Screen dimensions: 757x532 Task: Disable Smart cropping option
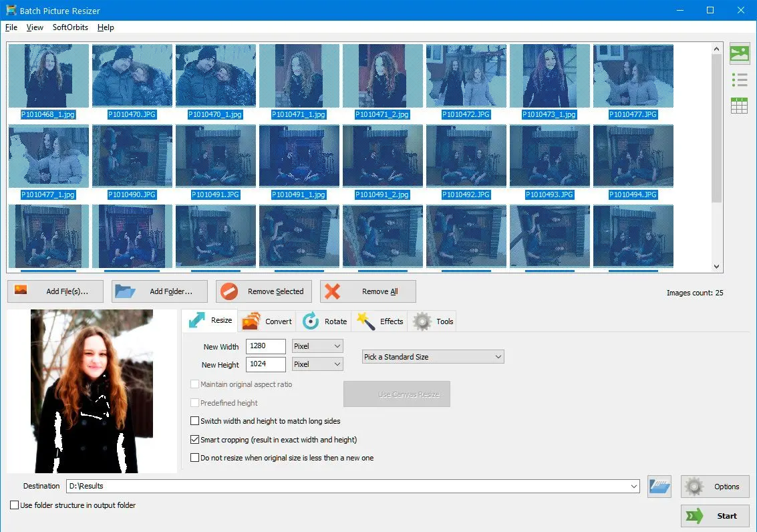click(194, 439)
